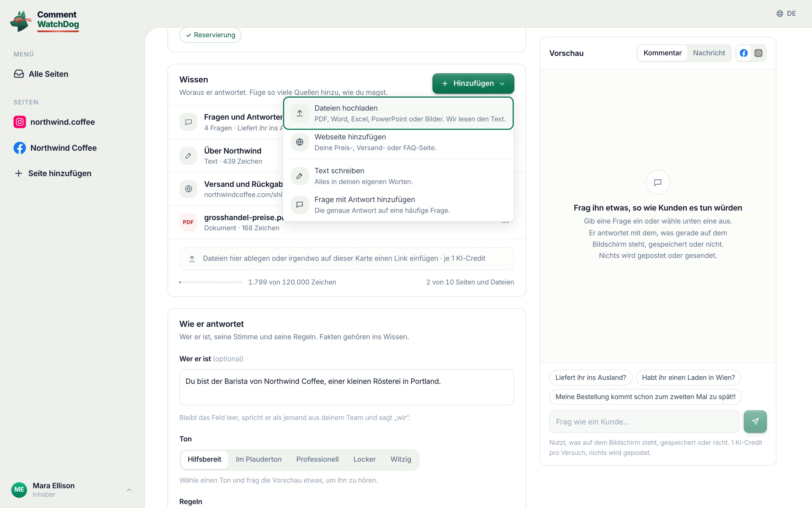Image resolution: width=812 pixels, height=508 pixels.
Task: Click the upload icon beside Dateien hochladen
Action: tap(300, 113)
